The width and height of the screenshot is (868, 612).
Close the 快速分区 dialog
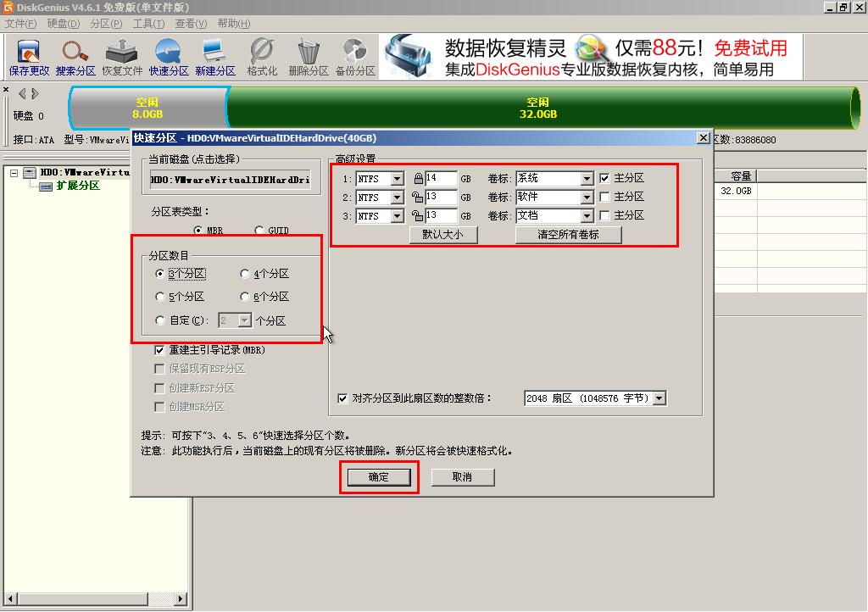click(703, 138)
